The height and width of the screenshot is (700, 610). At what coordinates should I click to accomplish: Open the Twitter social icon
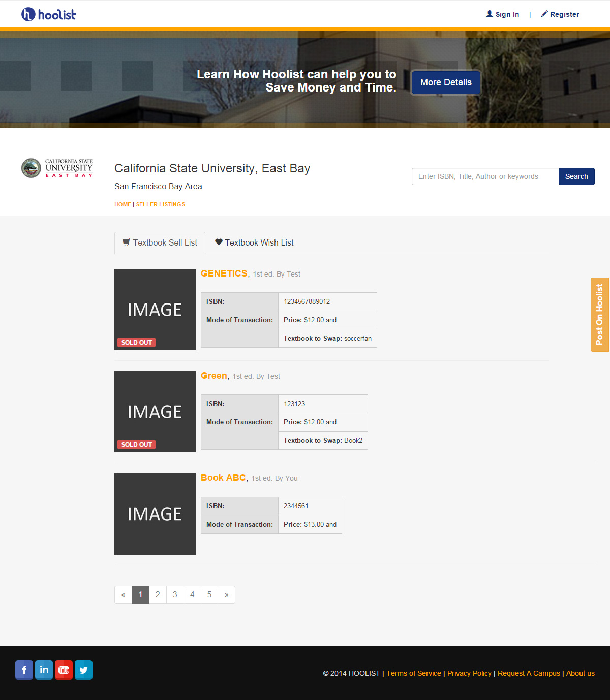pos(83,670)
